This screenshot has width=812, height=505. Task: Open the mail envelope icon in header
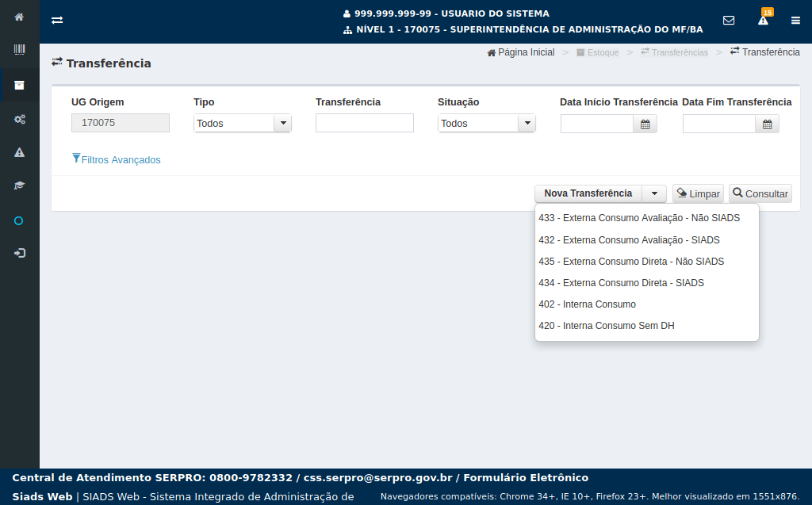[729, 20]
